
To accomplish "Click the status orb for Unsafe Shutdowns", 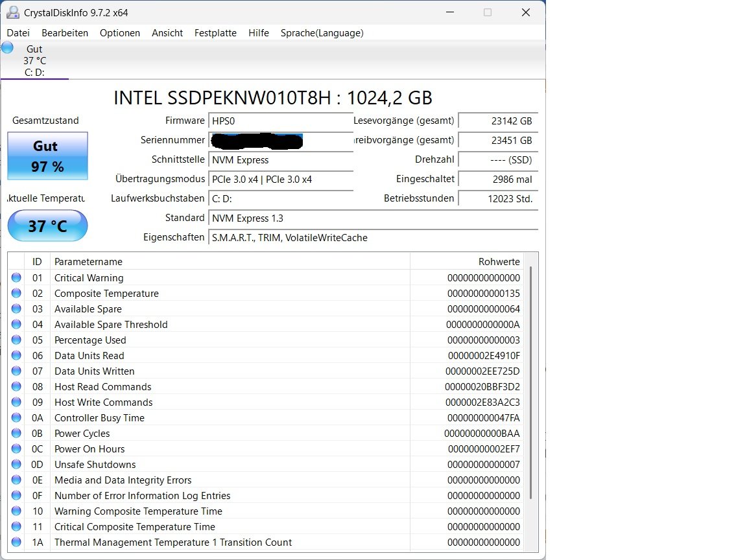I will tap(16, 464).
